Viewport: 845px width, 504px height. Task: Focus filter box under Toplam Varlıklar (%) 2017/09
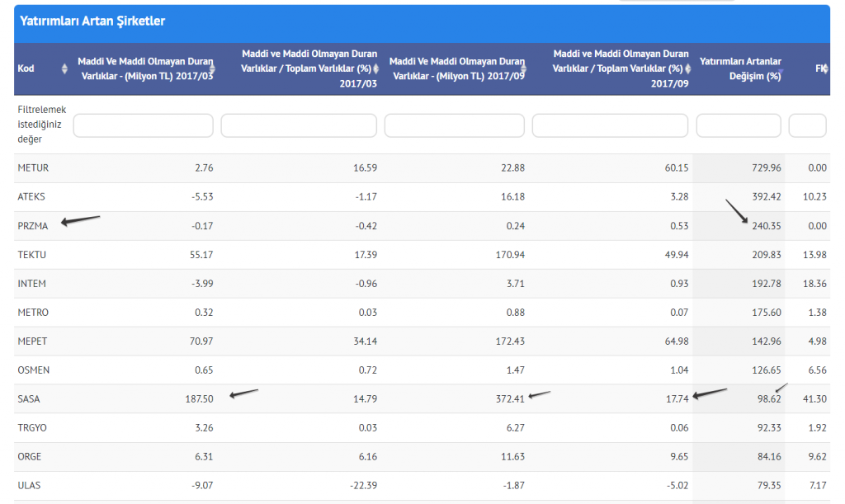coord(610,125)
